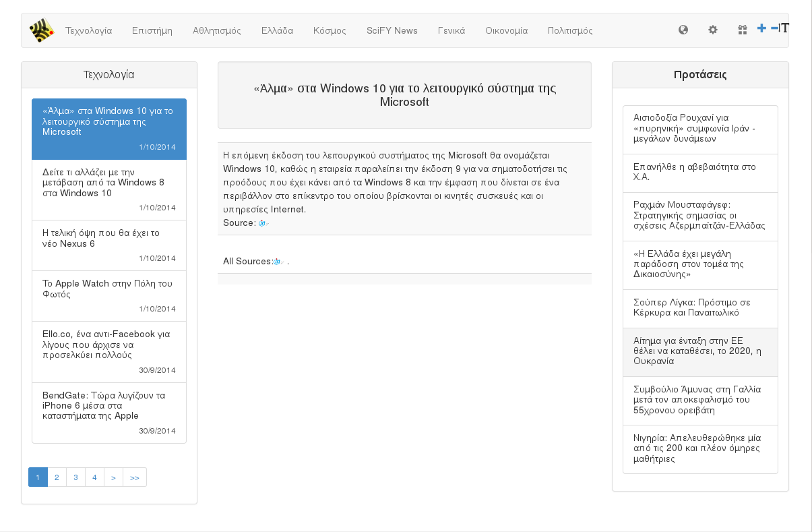Image resolution: width=812 pixels, height=532 pixels.
Task: Click the 'Source:' label in the article
Action: (239, 223)
